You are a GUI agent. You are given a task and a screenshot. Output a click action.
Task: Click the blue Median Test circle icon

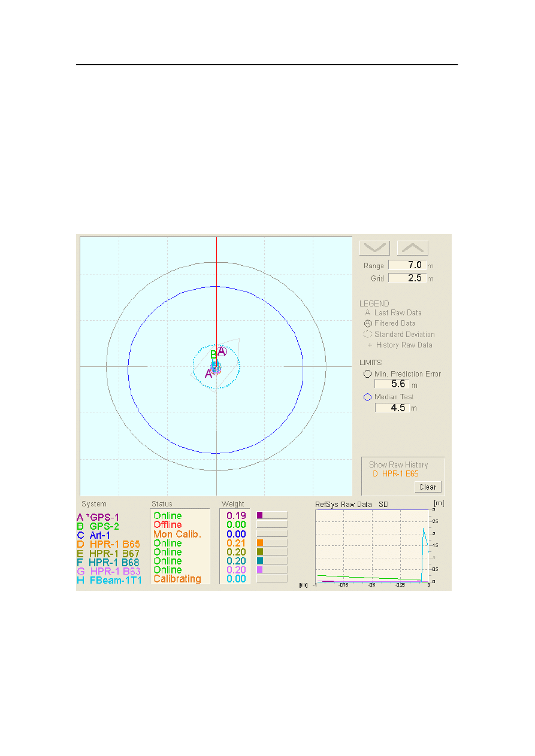click(x=367, y=397)
